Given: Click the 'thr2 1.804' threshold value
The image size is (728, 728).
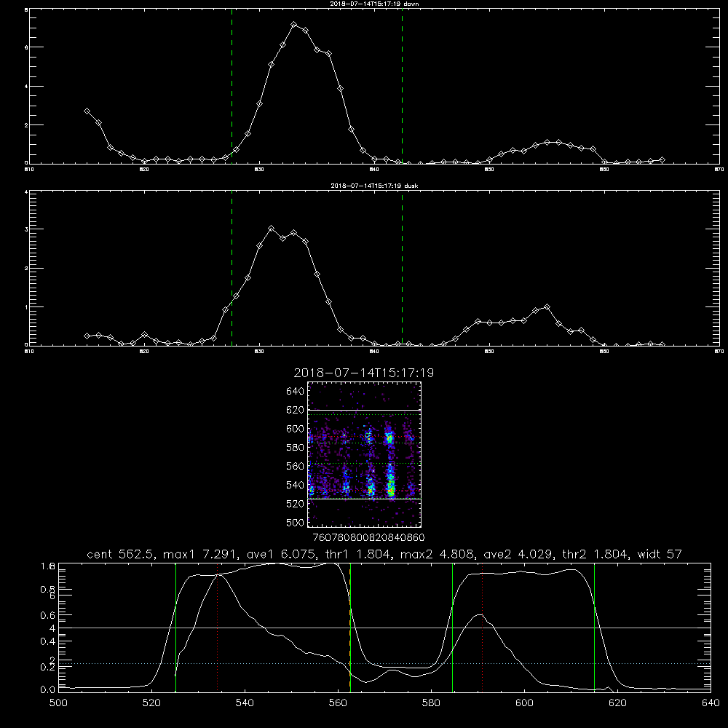Looking at the screenshot, I should 596,554.
